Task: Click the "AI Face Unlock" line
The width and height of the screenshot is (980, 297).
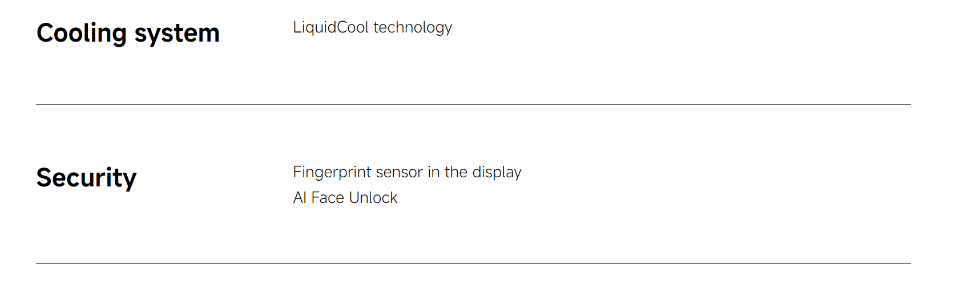Action: 345,198
